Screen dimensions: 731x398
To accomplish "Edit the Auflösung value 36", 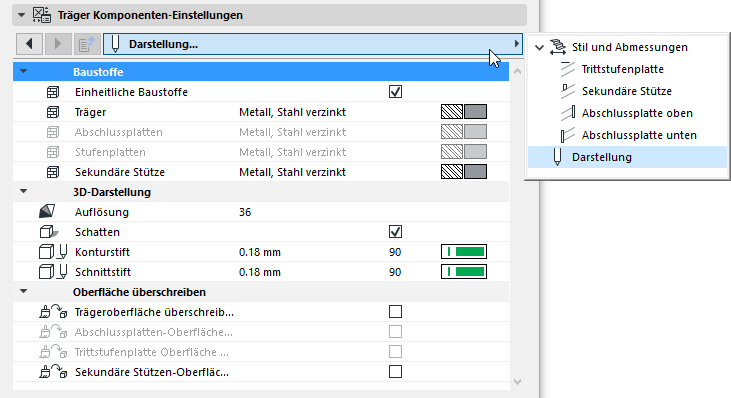I will point(245,212).
